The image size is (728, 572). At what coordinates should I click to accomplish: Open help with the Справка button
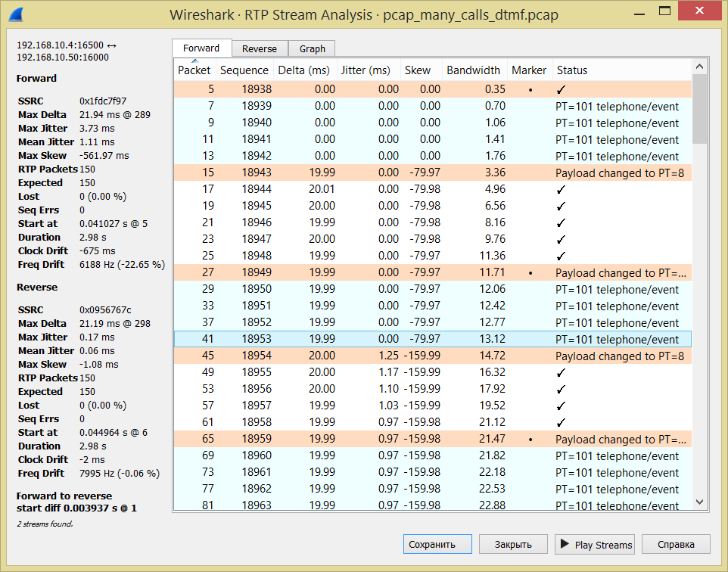click(x=676, y=544)
